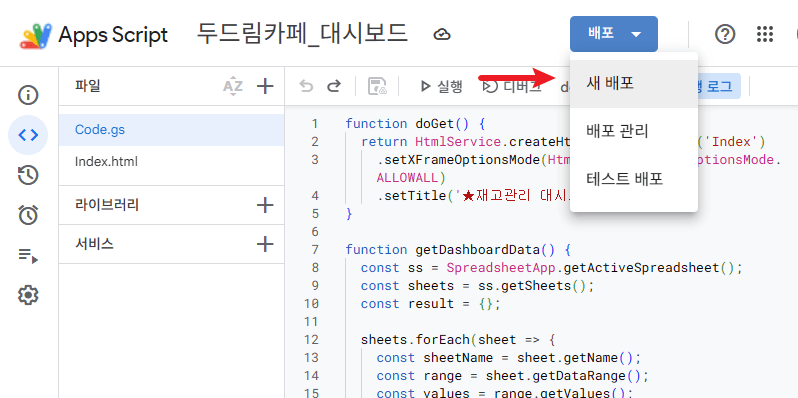Open the Help question mark icon

pos(725,34)
